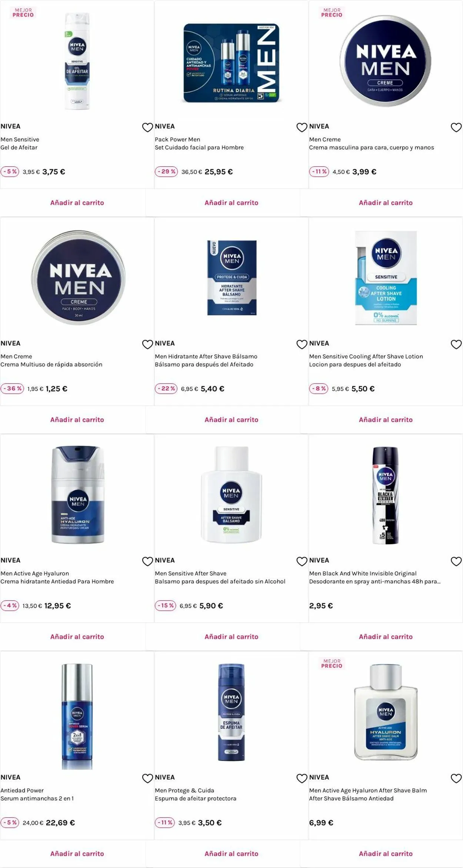Open Men Protege & Cuida product link
The width and height of the screenshot is (463, 868).
(x=184, y=790)
